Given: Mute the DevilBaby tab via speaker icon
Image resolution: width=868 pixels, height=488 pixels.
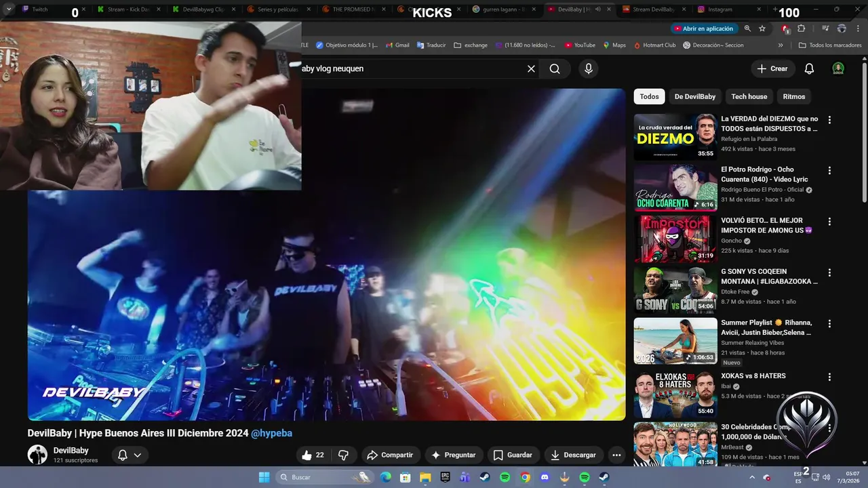Looking at the screenshot, I should (597, 9).
